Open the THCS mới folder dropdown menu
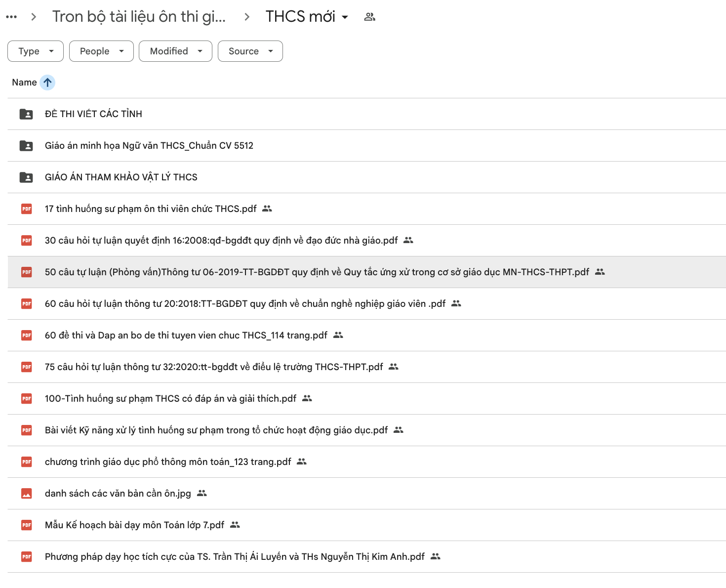The image size is (726, 588). (x=345, y=17)
